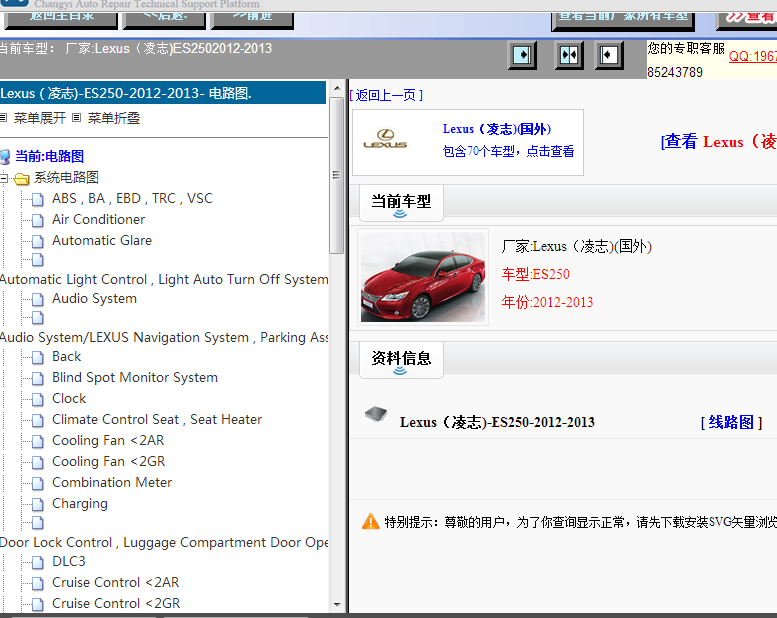
Task: Click the 系统电路图 folder icon
Action: point(22,178)
